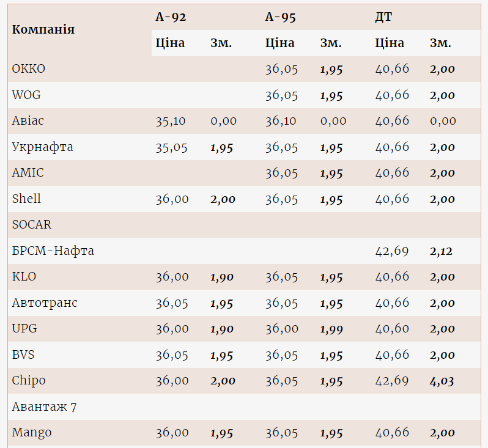Select the Авантаж 7 row label
488x448 pixels.
44,407
